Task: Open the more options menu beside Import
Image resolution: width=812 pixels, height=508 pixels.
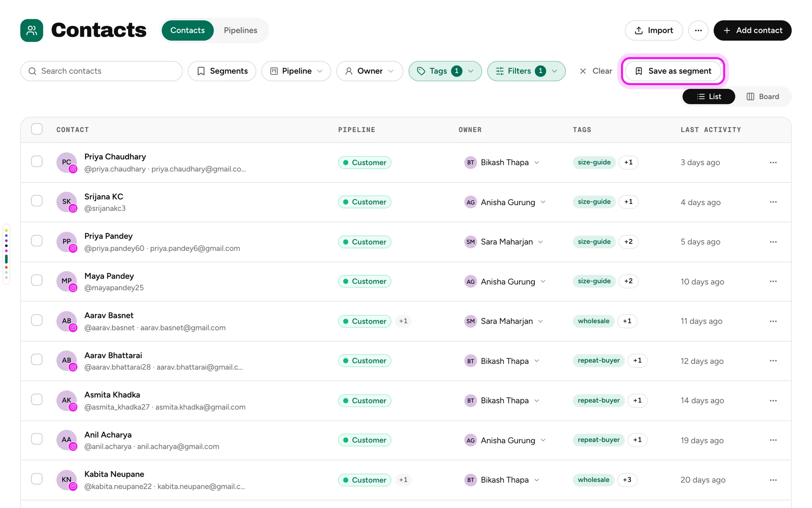Action: pos(698,30)
